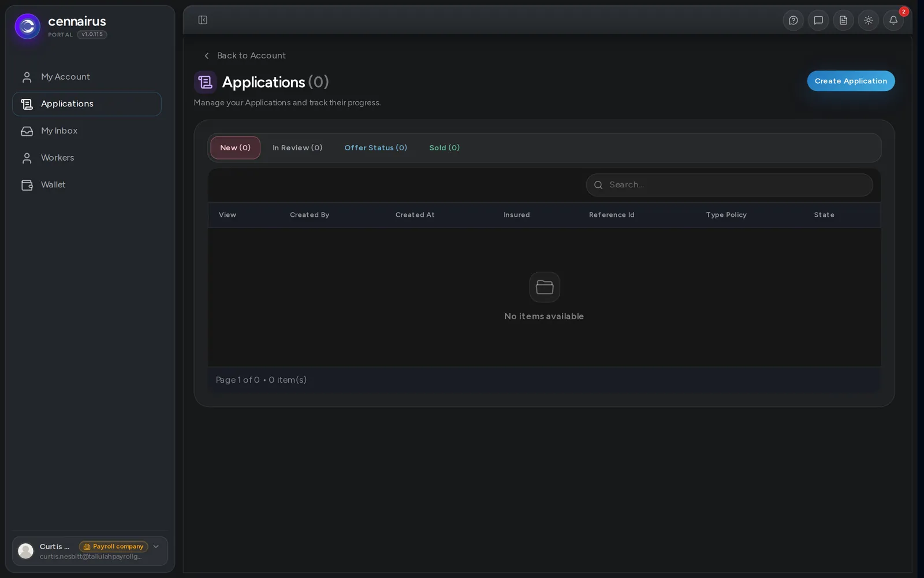Switch to Sold (0) tab

click(x=444, y=148)
